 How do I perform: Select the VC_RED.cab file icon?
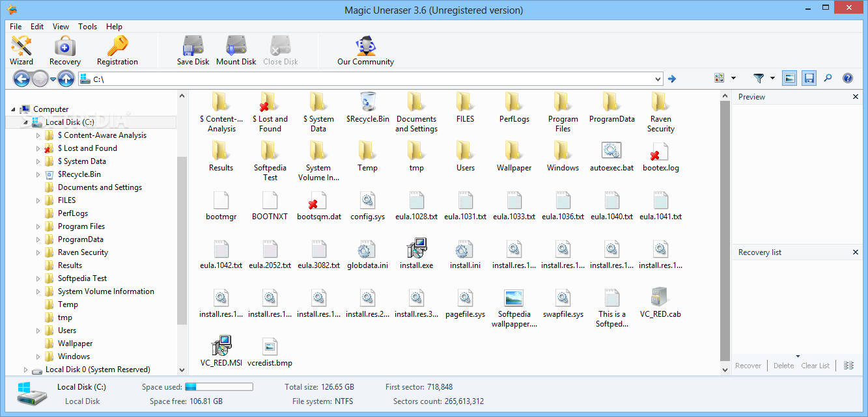click(660, 297)
